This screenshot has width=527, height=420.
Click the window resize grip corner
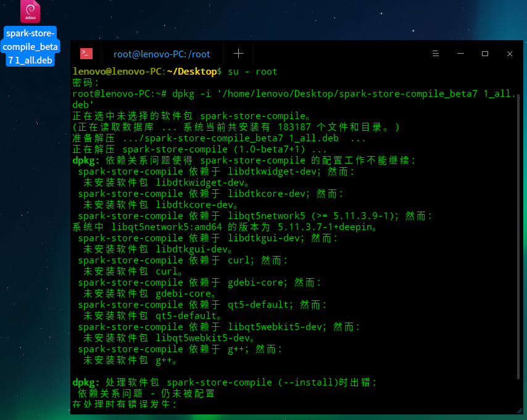click(520, 411)
